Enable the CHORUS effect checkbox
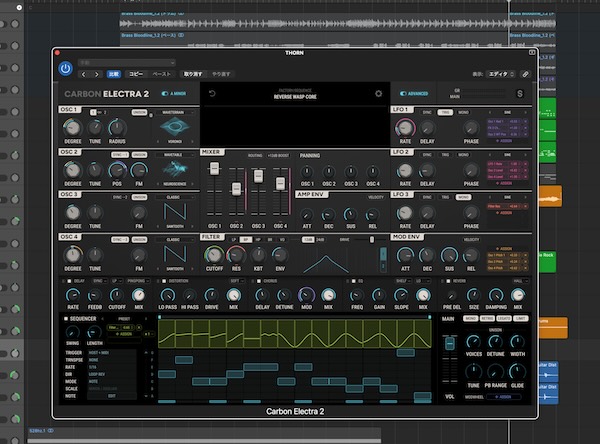 (x=259, y=281)
